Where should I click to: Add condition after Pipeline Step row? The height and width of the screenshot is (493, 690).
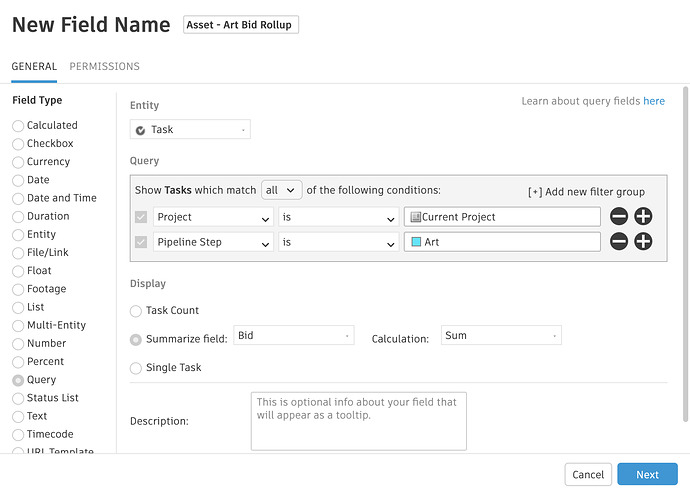(643, 242)
